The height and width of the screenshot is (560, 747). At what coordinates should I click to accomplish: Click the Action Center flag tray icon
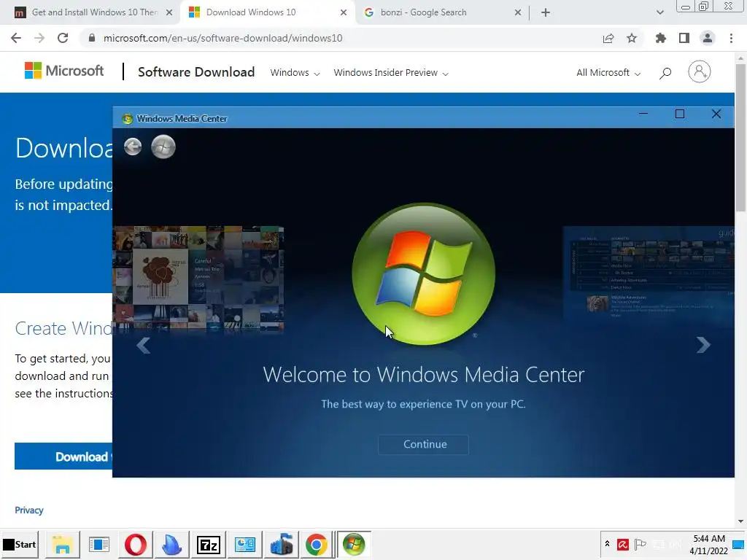click(640, 544)
